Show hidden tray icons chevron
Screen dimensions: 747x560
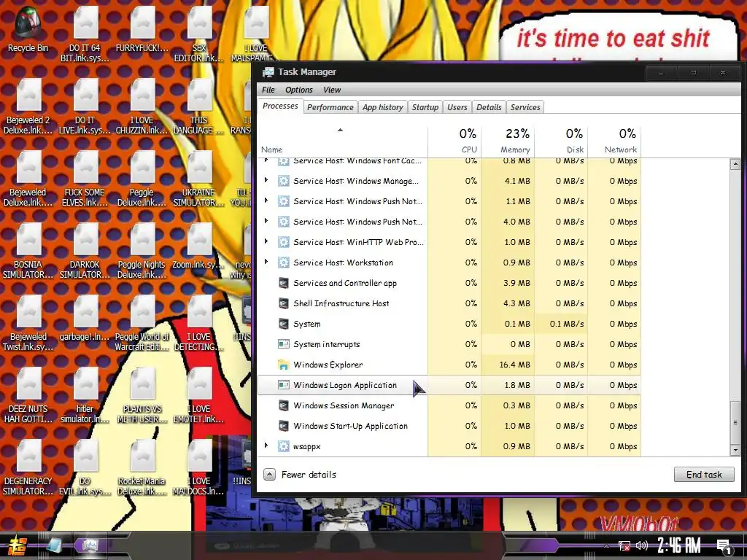(606, 545)
